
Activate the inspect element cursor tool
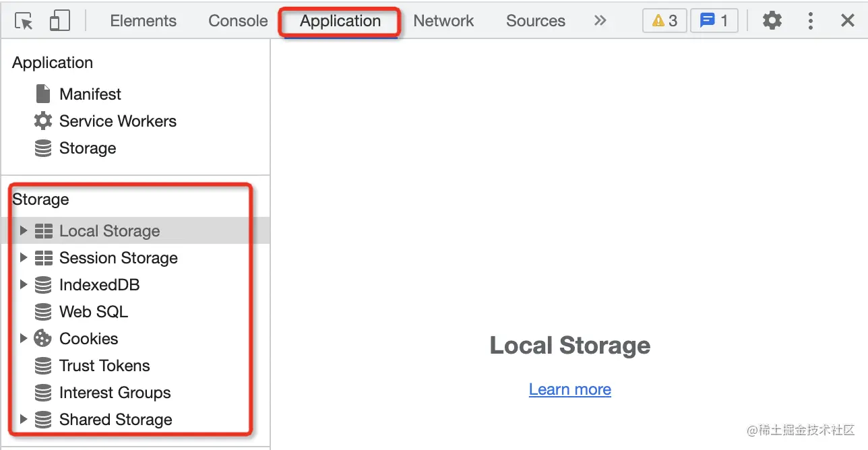24,21
